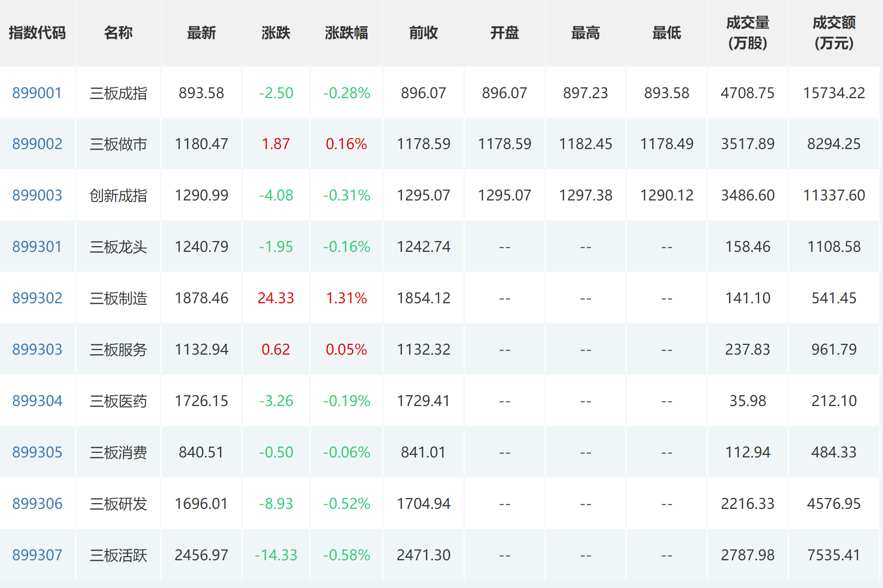Screen dimensions: 883x588
Task: Click the 涨跌 column header
Action: [276, 33]
